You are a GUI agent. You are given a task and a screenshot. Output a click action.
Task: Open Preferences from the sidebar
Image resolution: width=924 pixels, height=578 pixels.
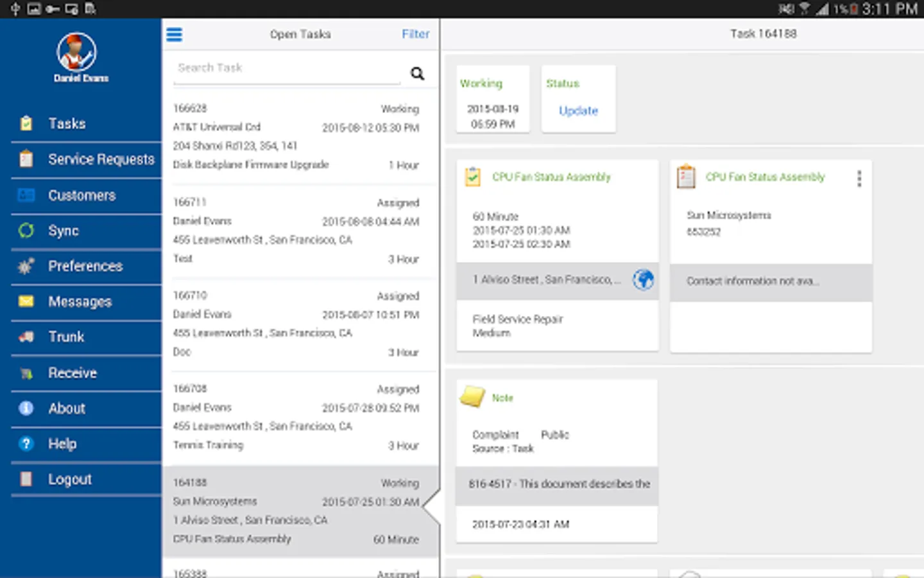[86, 266]
